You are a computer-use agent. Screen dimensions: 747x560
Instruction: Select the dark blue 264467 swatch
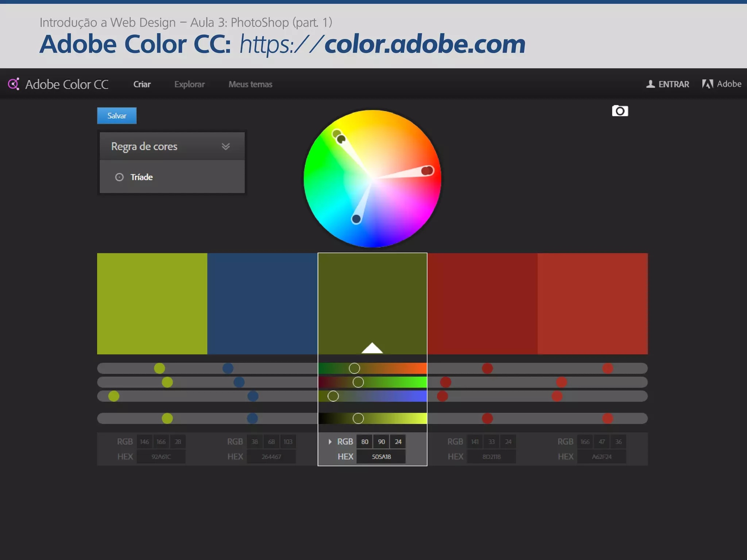pyautogui.click(x=262, y=304)
